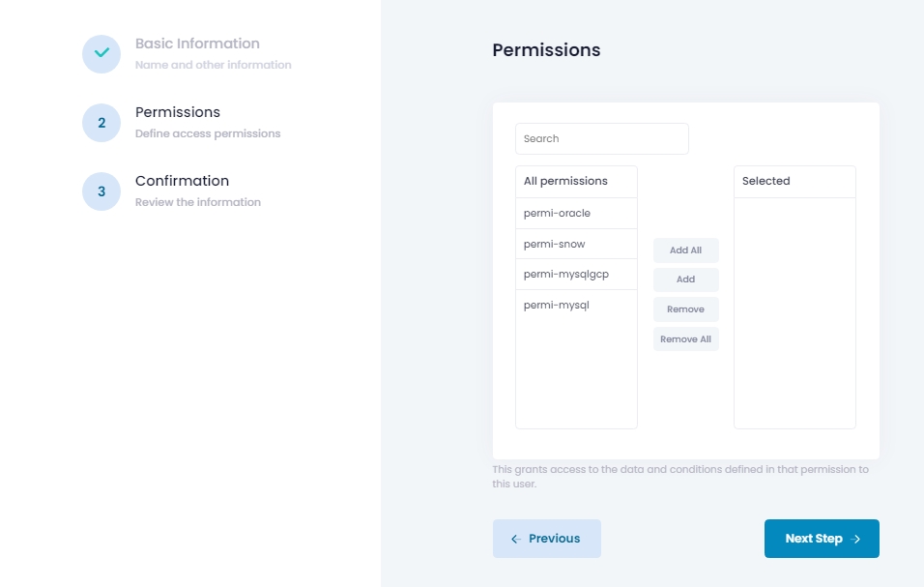924x587 pixels.
Task: Click the left arrow on Previous button
Action: [x=515, y=539]
